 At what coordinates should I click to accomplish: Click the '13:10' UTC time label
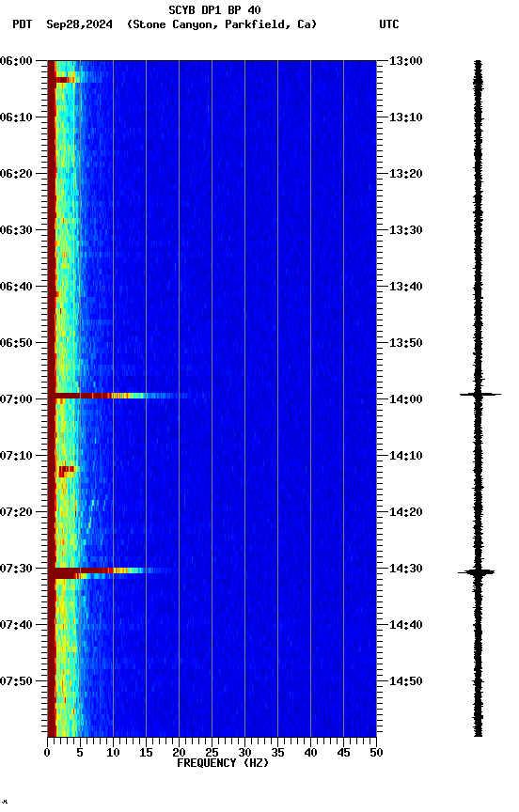(x=406, y=117)
